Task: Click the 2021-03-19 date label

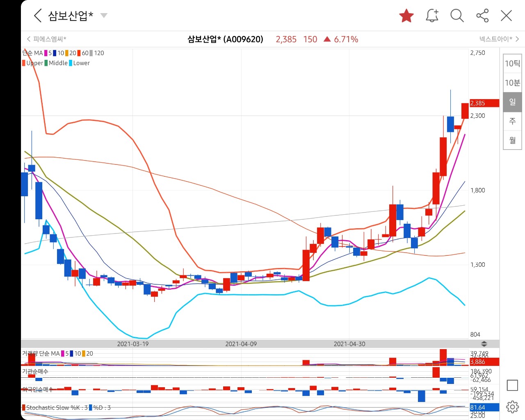Action: [x=133, y=344]
